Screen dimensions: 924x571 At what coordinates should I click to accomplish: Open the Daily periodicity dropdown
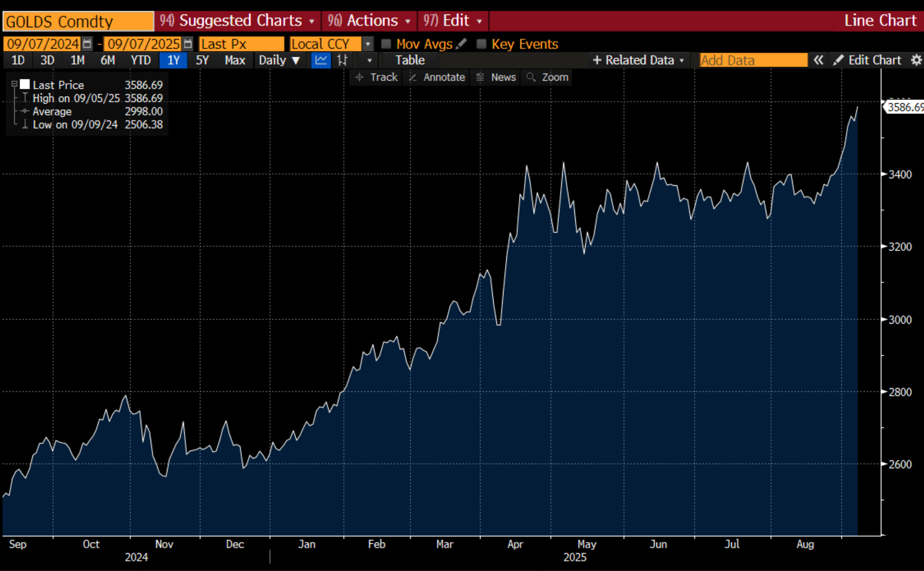coord(280,61)
